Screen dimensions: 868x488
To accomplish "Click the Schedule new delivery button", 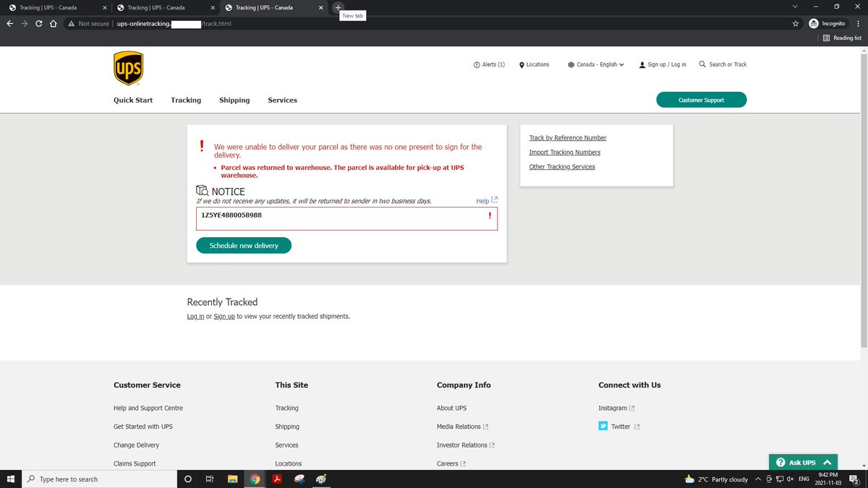I will point(244,246).
